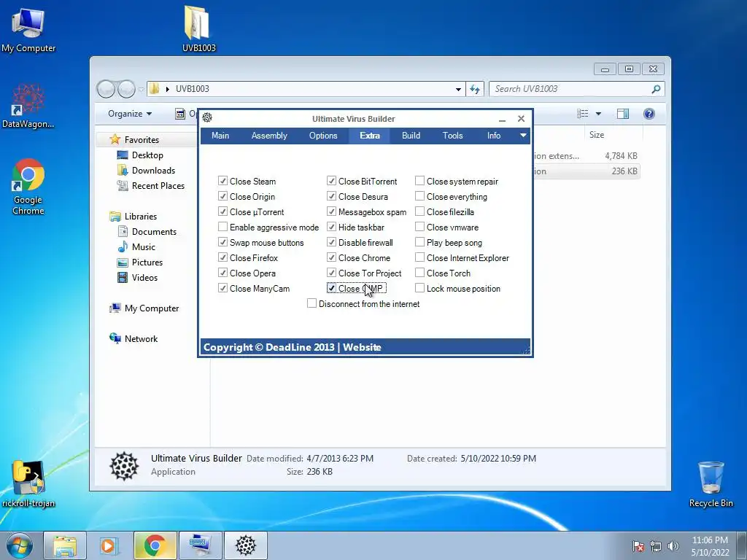Toggle Hide taskbar checkbox
This screenshot has width=747, height=560.
(x=331, y=227)
